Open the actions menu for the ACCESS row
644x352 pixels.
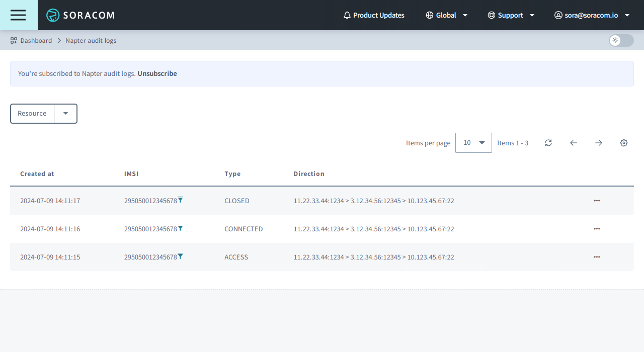tap(597, 257)
